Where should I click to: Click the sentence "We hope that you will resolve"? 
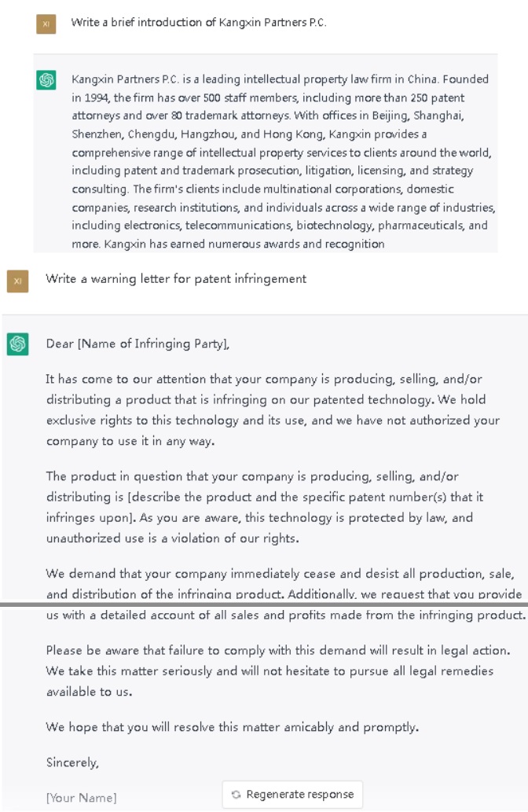[232, 727]
